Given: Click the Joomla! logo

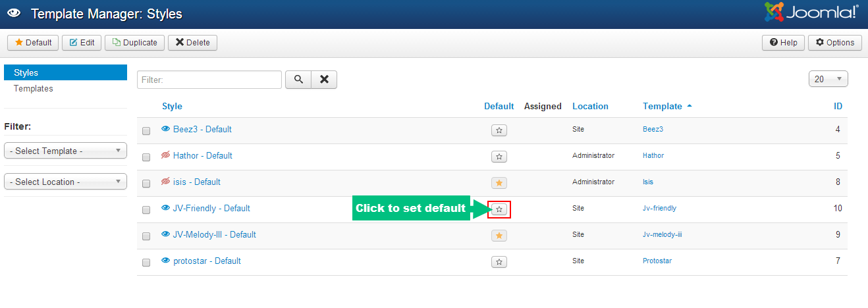Looking at the screenshot, I should (811, 12).
